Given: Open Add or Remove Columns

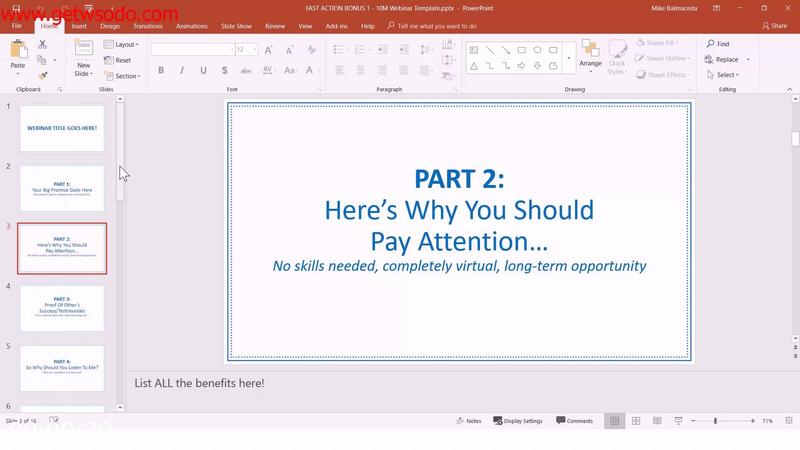Looking at the screenshot, I should tap(425, 70).
